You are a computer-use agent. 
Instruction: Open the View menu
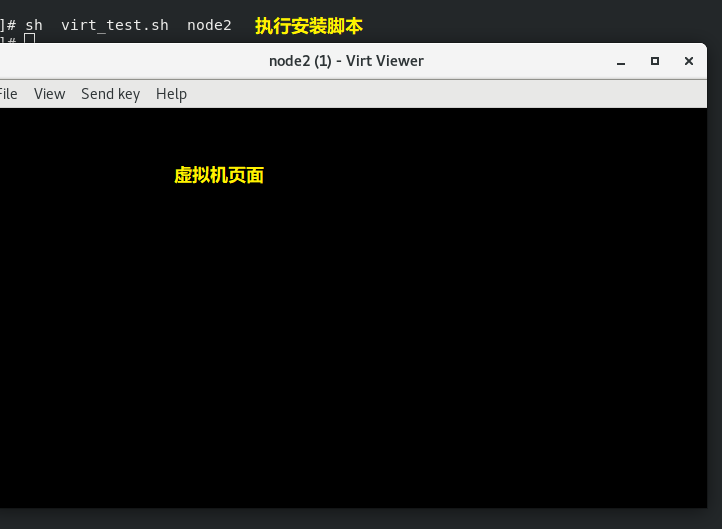tap(49, 94)
